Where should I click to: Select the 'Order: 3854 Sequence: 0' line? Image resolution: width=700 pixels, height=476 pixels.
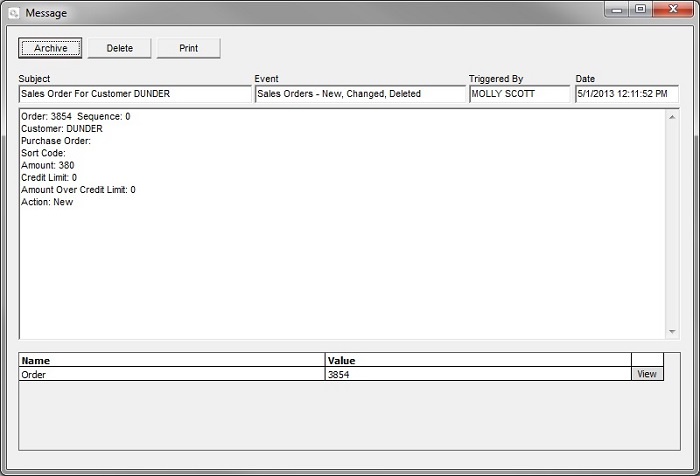click(75, 117)
